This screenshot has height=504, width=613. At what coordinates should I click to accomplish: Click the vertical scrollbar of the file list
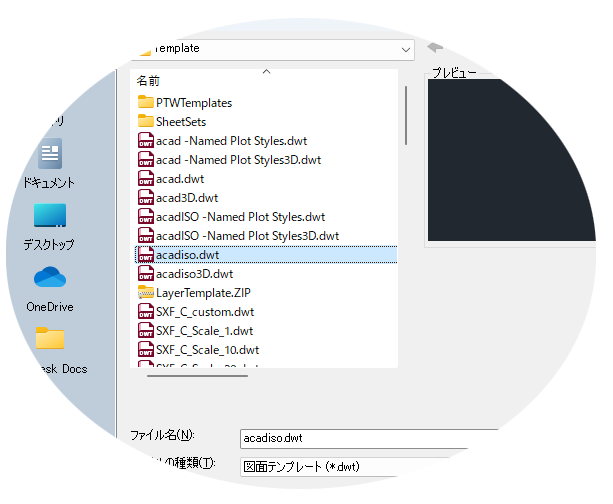tap(406, 115)
